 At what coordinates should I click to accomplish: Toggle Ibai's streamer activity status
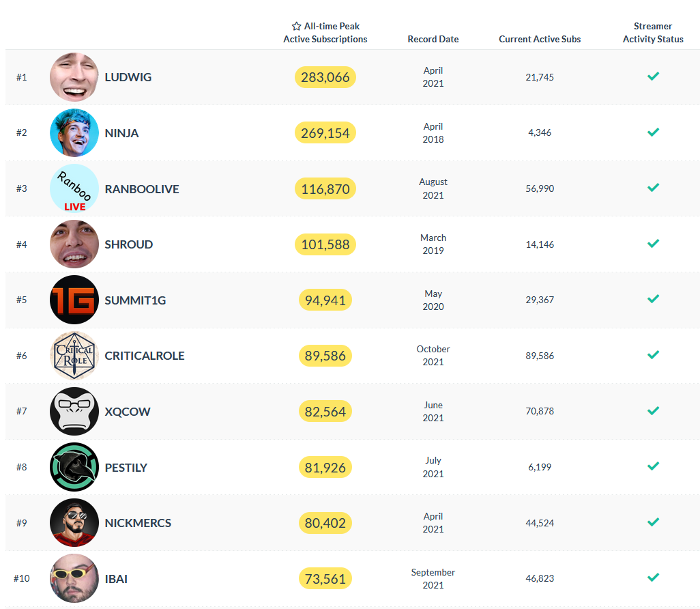653,578
